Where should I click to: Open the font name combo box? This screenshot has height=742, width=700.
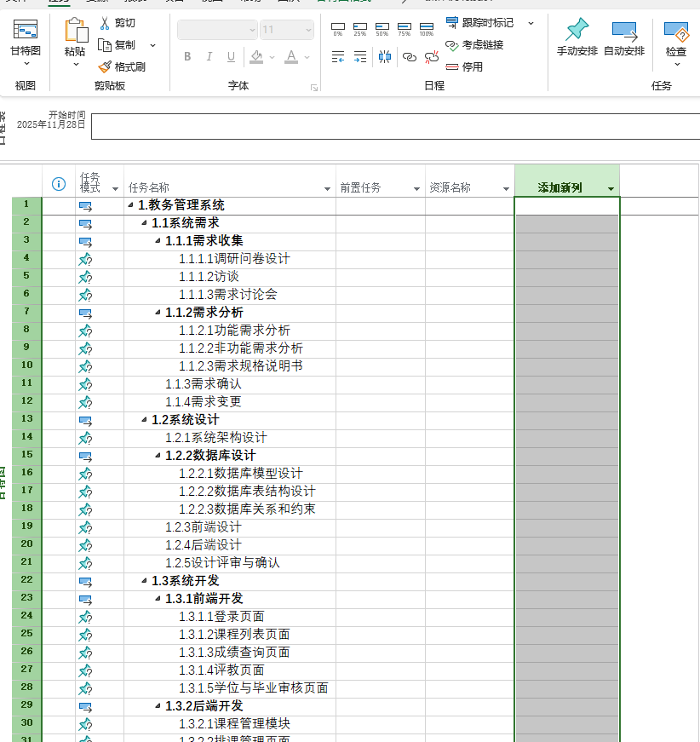(217, 30)
